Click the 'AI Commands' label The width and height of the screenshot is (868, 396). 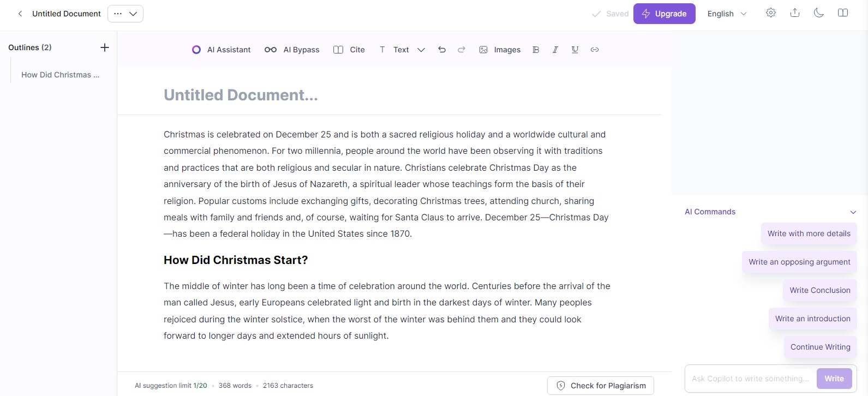click(x=710, y=212)
